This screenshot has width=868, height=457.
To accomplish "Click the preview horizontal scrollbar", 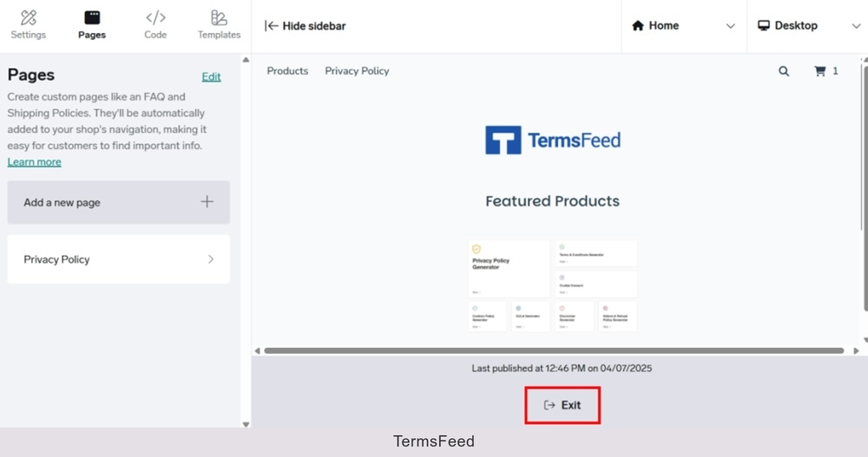I will click(554, 351).
